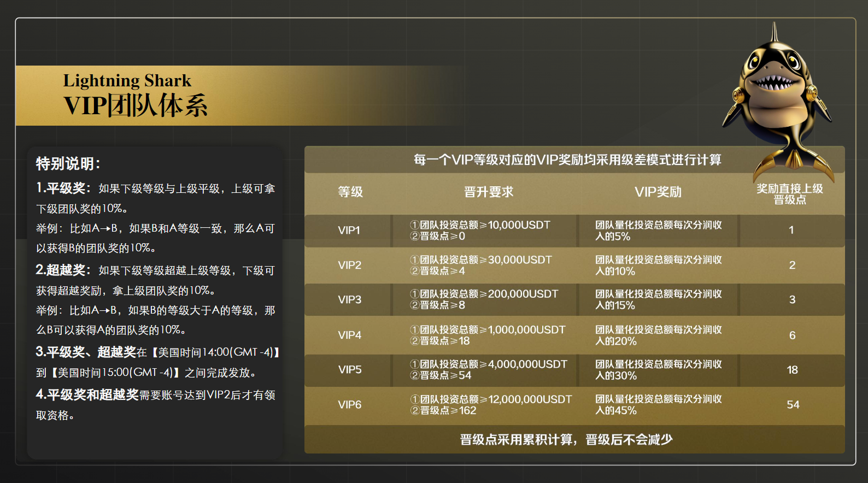
Task: Click the Lightning Shark title text
Action: (127, 81)
